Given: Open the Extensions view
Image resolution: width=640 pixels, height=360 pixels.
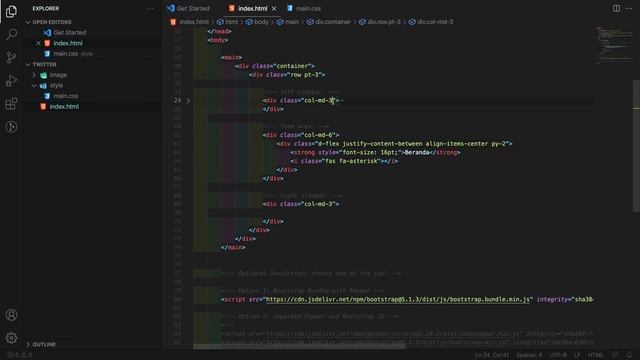Looking at the screenshot, I should [x=11, y=104].
